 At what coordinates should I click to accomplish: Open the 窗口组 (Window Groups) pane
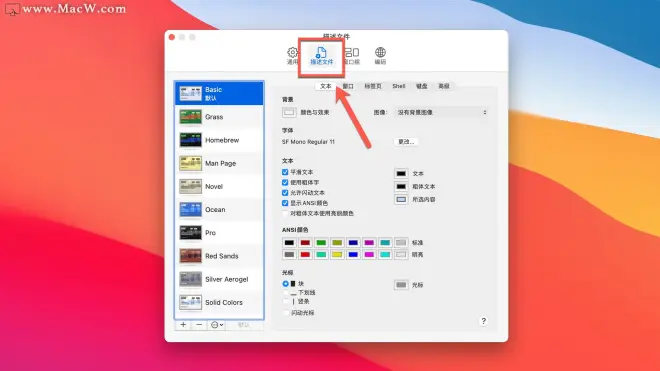coord(352,56)
